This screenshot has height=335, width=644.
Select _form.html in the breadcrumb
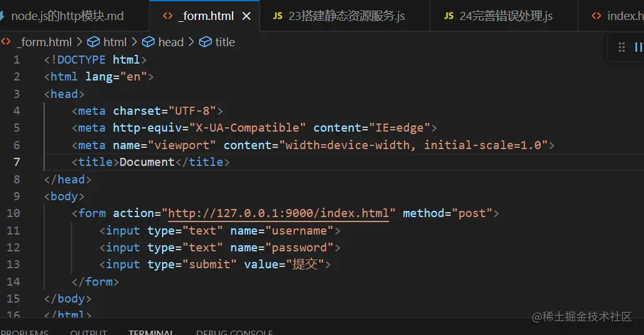[44, 42]
